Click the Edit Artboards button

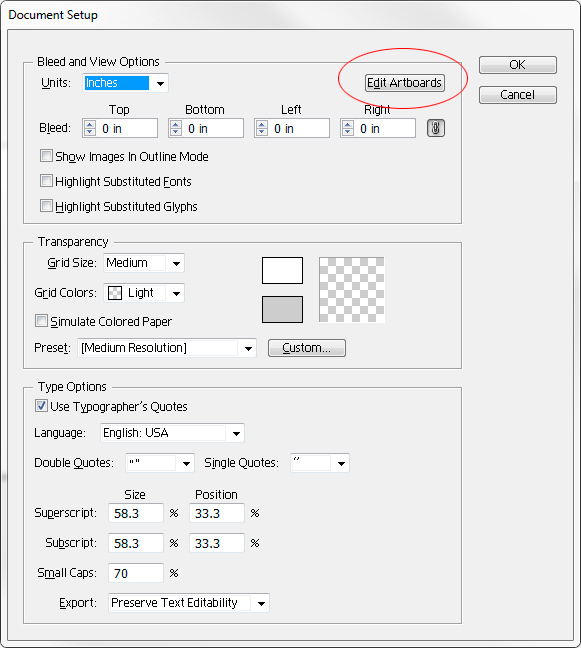[405, 83]
